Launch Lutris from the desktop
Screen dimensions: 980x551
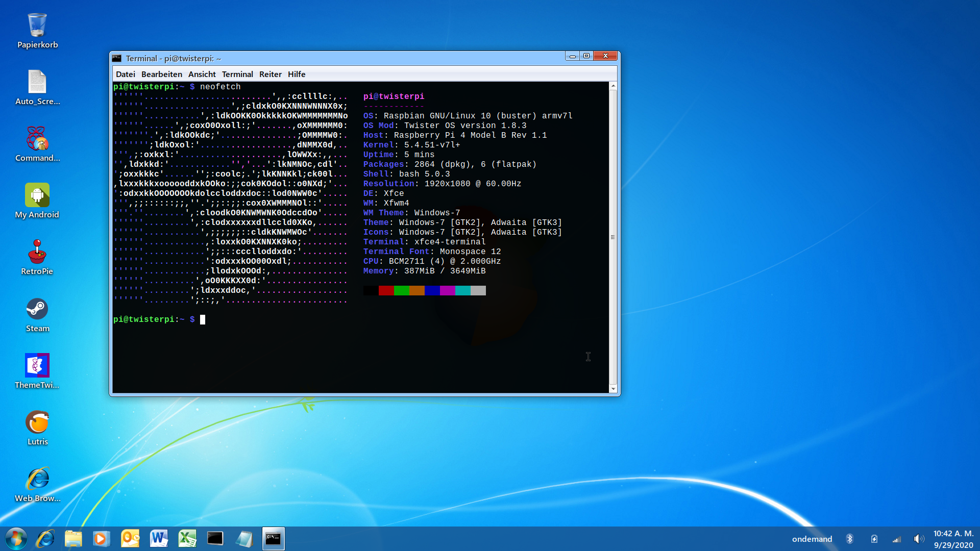[x=37, y=428]
